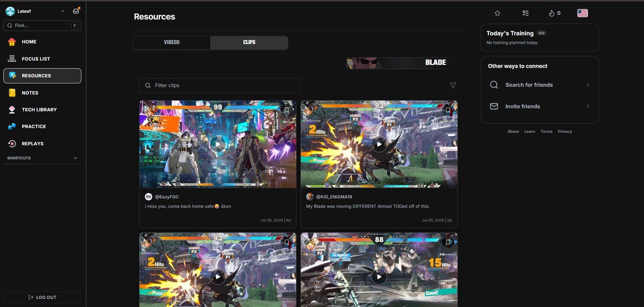This screenshot has width=644, height=307.
Task: Open Invite friends
Action: click(539, 106)
